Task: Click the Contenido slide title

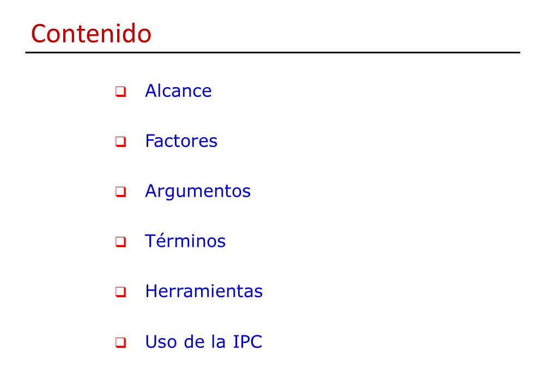Action: pyautogui.click(x=91, y=34)
